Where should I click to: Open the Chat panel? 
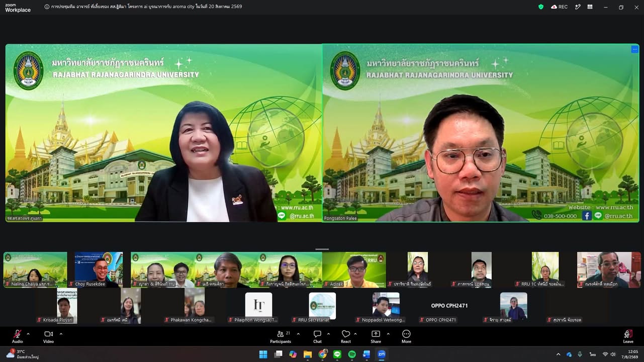click(x=317, y=337)
